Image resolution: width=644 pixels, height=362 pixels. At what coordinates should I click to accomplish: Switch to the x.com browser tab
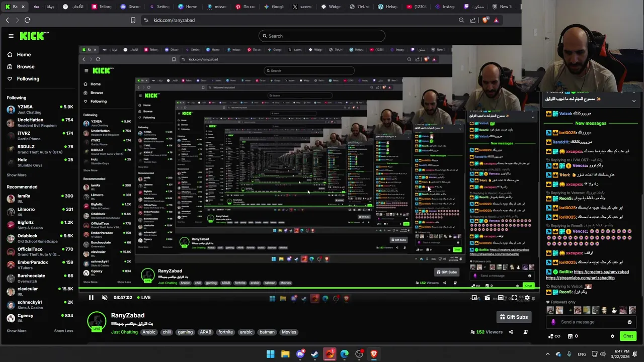302,7
